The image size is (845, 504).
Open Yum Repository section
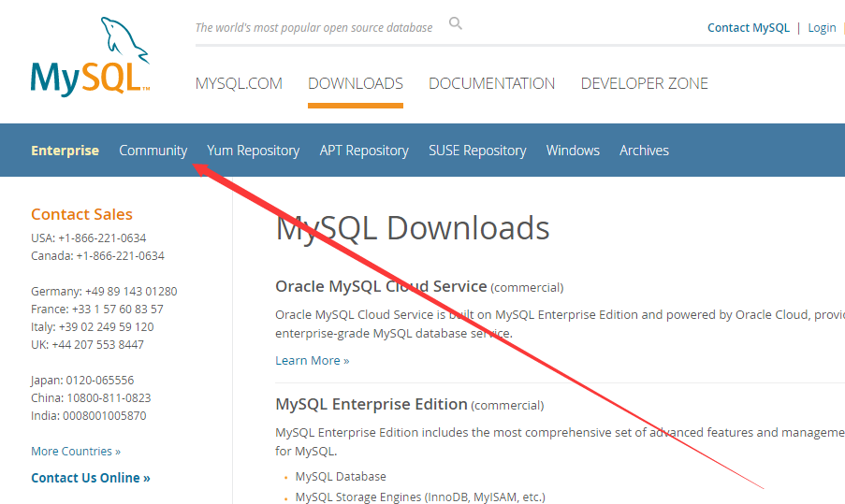click(x=254, y=151)
